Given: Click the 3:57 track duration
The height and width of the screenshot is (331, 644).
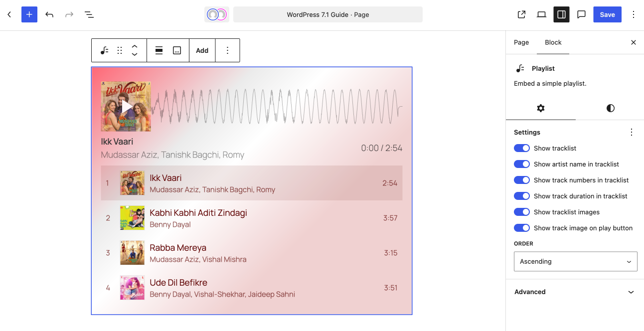Looking at the screenshot, I should click(x=390, y=218).
